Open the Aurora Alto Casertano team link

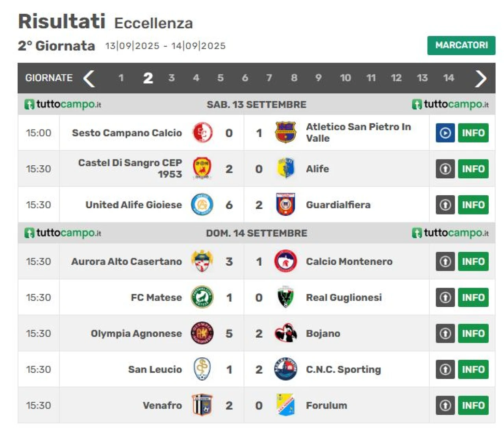[126, 262]
